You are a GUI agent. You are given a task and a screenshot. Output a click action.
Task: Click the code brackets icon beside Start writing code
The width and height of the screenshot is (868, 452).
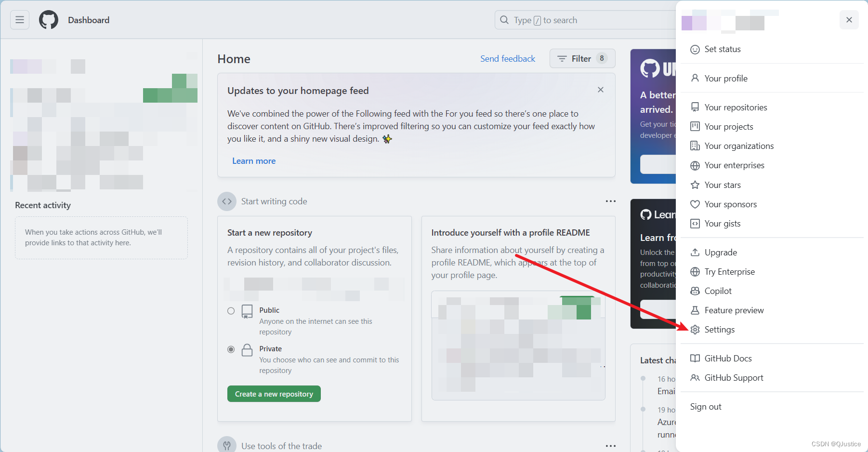tap(226, 201)
